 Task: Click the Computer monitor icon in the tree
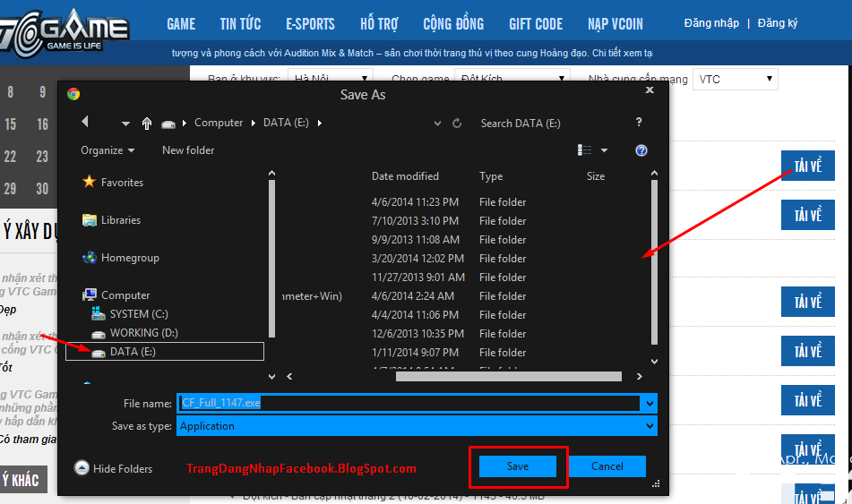coord(89,295)
